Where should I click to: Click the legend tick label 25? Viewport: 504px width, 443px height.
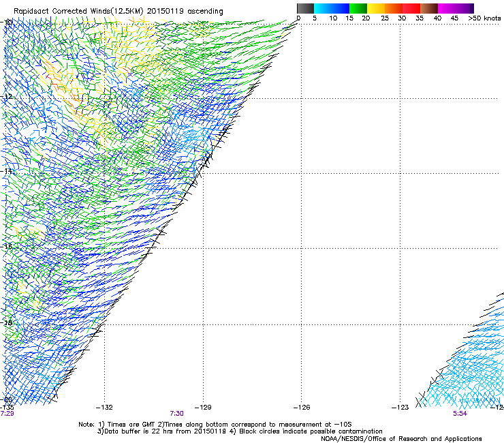[385, 18]
